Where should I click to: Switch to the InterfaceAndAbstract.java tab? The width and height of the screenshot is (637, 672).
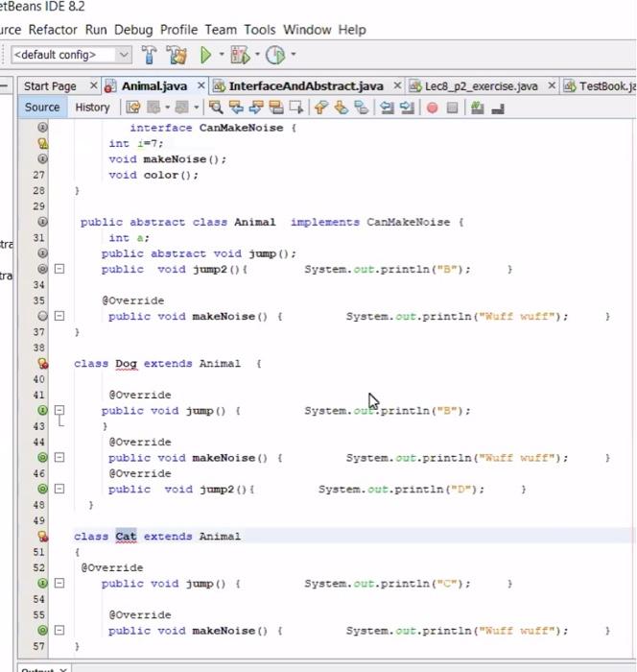coord(306,86)
